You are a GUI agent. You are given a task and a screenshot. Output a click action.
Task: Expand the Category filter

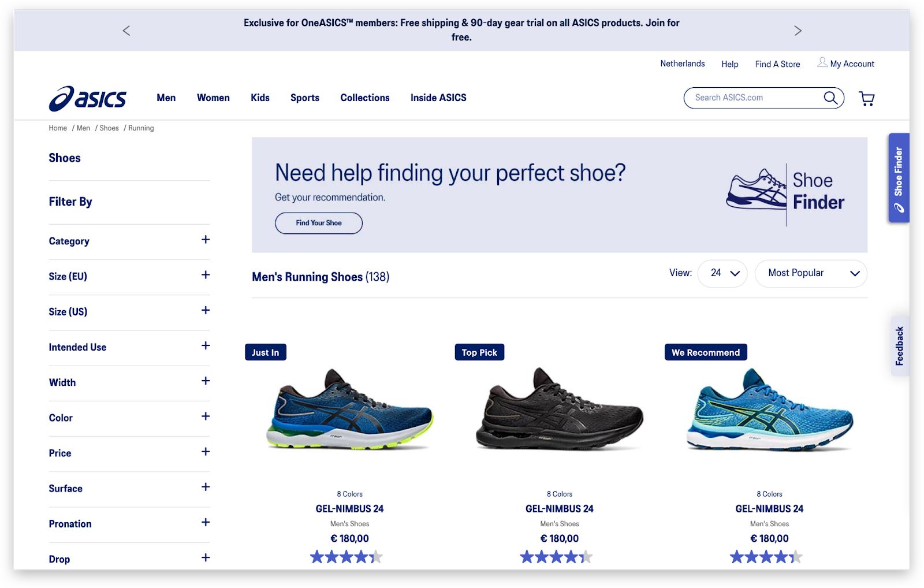click(x=205, y=240)
